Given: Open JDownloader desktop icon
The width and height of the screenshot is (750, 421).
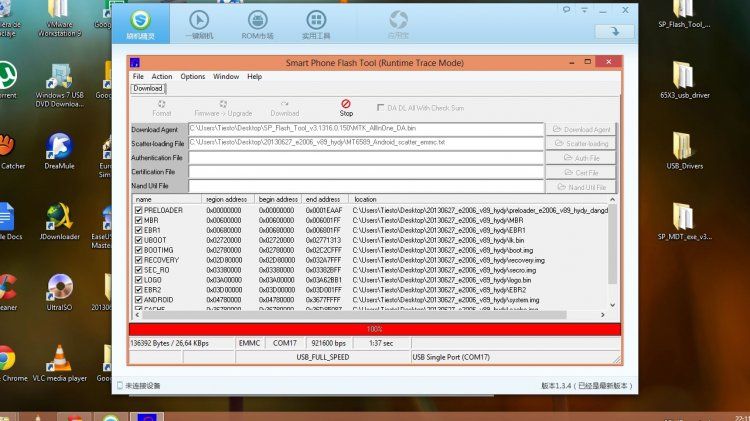Looking at the screenshot, I should [59, 222].
